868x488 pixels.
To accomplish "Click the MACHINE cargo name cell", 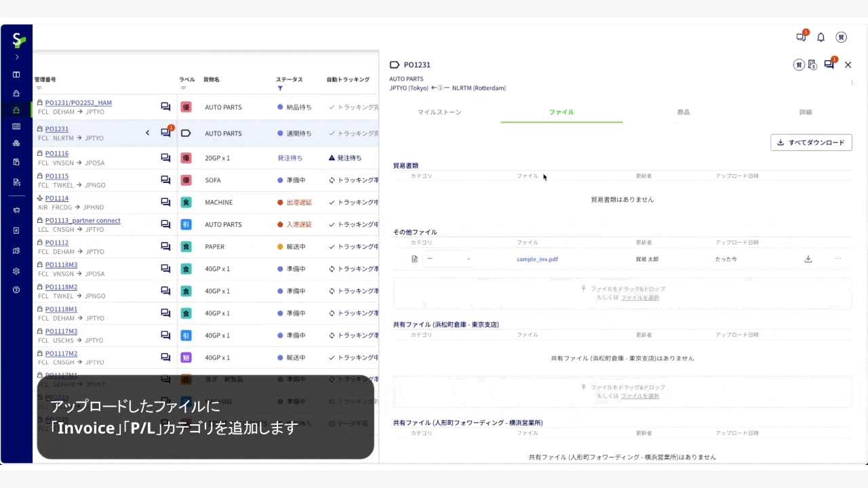I will (218, 202).
